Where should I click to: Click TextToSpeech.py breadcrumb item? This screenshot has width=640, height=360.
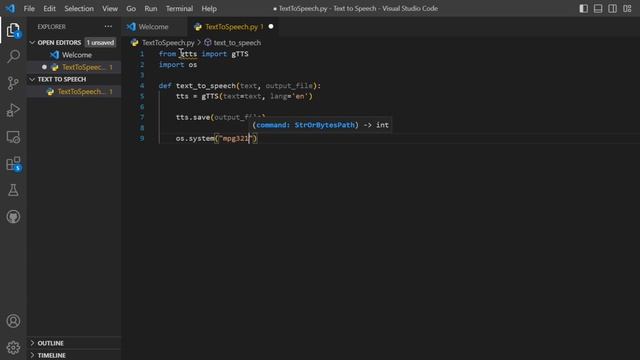tap(168, 42)
